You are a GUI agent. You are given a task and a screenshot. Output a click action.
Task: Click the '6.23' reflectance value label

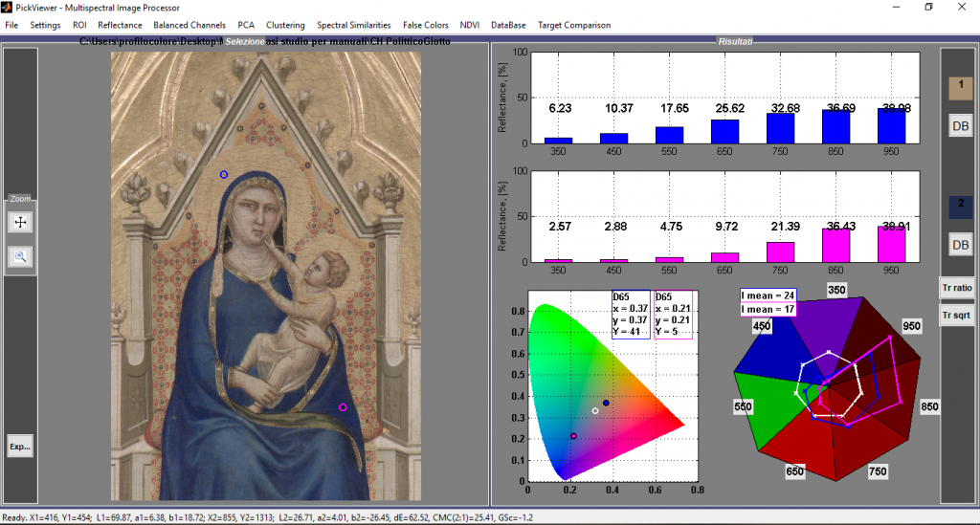point(560,108)
